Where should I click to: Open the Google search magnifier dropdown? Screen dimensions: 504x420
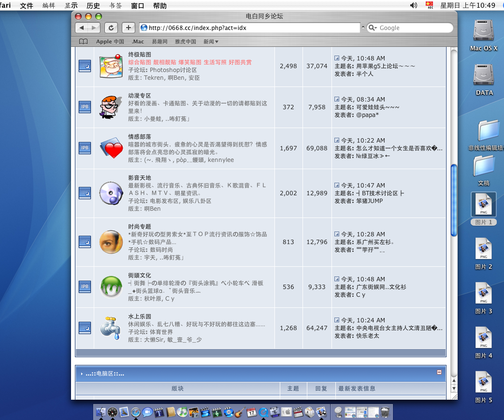coord(373,28)
